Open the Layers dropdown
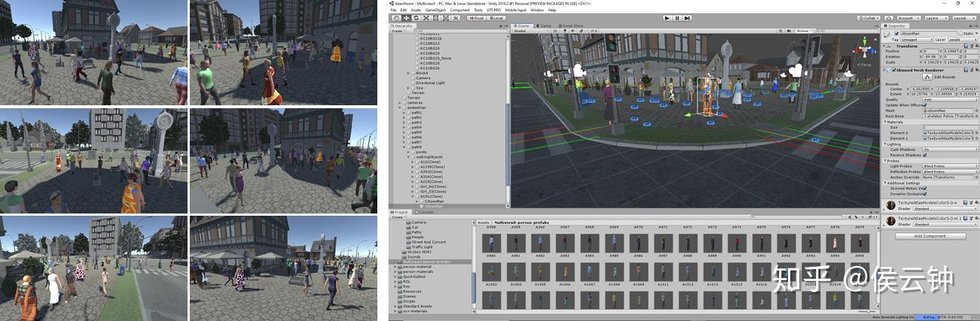The image size is (980, 321). click(936, 18)
